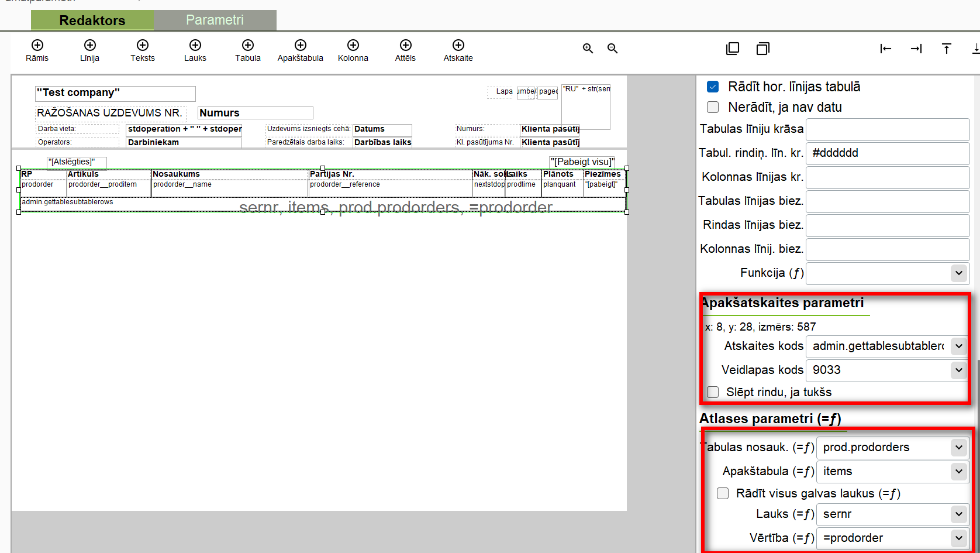Image resolution: width=980 pixels, height=553 pixels.
Task: Add a Kolonna column
Action: point(353,50)
